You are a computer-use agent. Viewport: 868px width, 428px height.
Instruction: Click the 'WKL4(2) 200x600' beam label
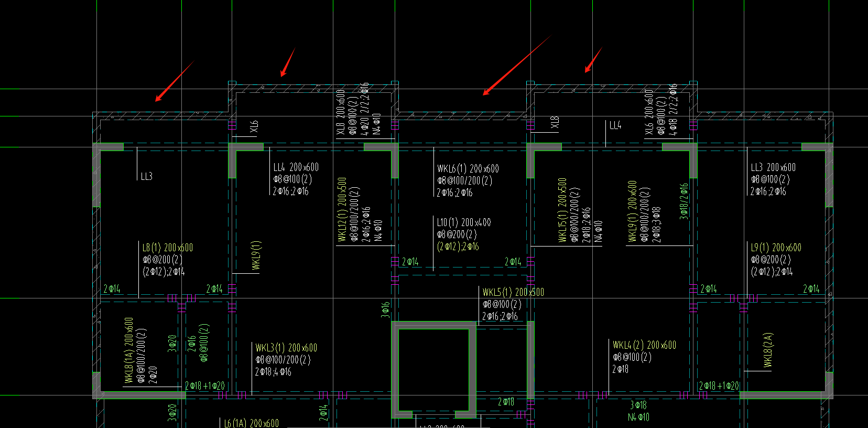(644, 345)
